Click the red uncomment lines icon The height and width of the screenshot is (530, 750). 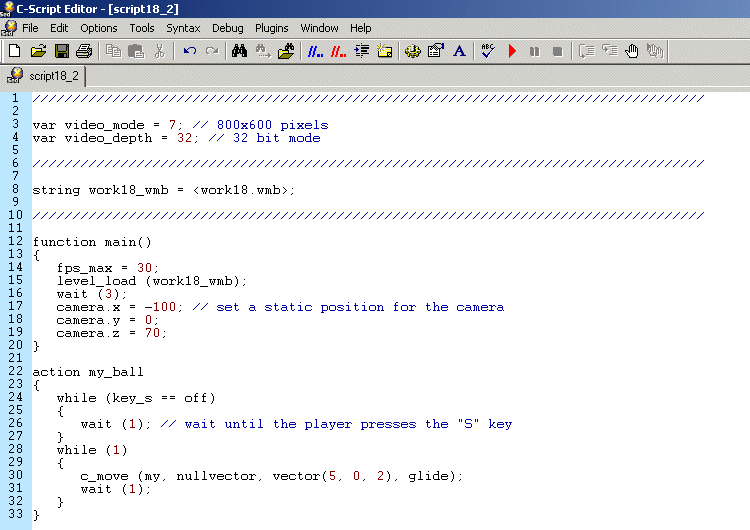coord(338,50)
